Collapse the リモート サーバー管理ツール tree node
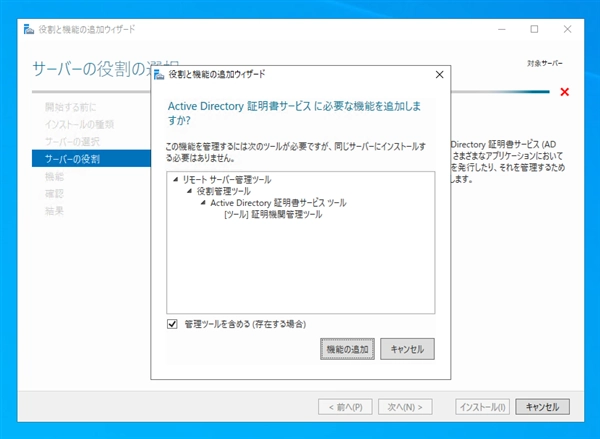The image size is (600, 439). pyautogui.click(x=176, y=180)
